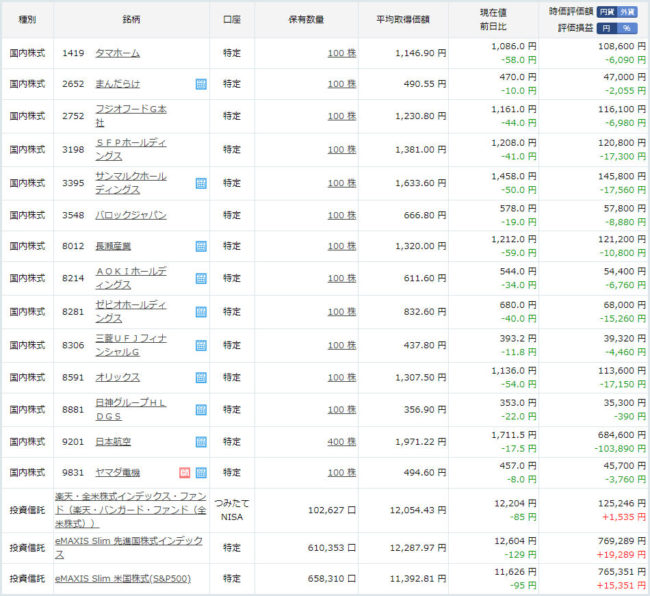Click the blue calendar icon for 日神グループHLDGS
Viewport: 650px width, 596px height.
coord(201,409)
